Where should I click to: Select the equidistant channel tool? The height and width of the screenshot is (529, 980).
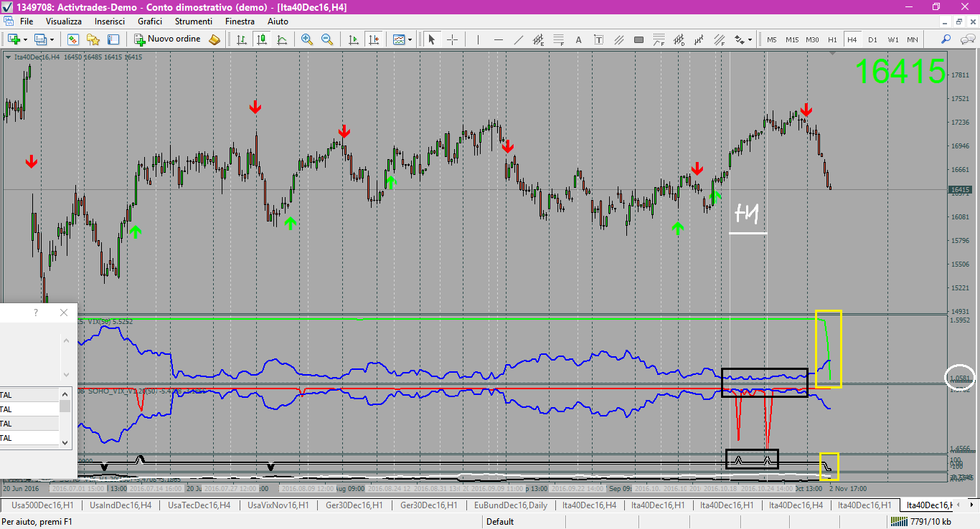pos(539,39)
